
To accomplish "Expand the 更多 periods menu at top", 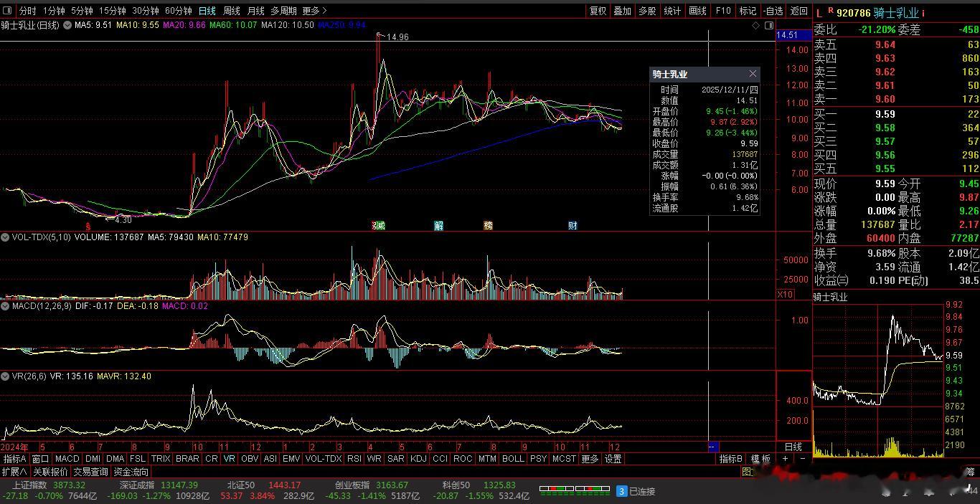I will click(314, 11).
